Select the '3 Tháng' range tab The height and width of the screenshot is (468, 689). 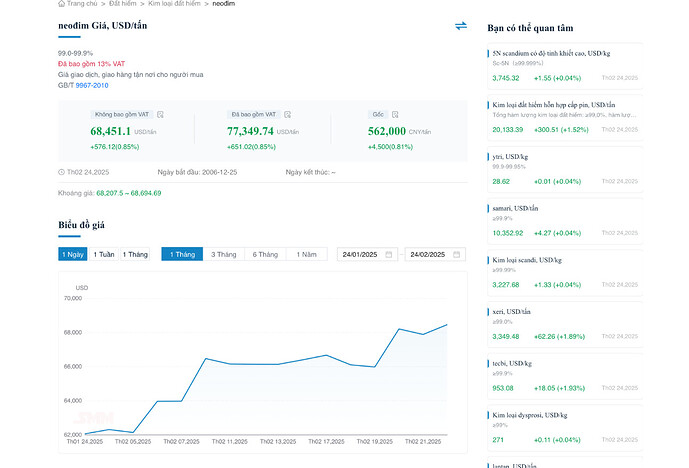pos(223,255)
